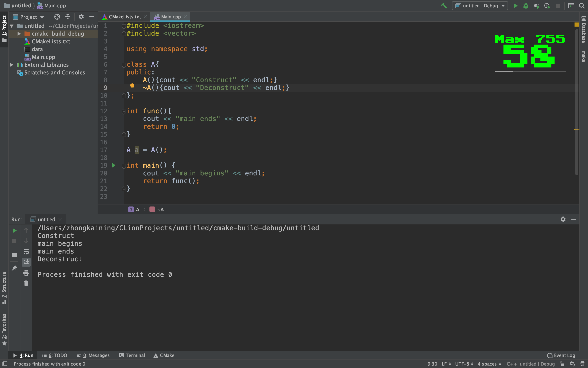Open the 4 spaces indent selector

pos(489,364)
